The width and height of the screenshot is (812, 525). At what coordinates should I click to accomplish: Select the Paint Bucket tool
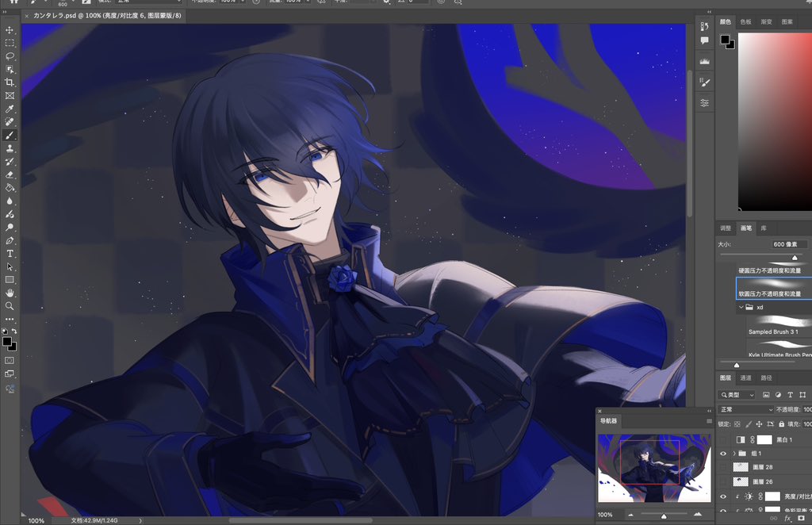[10, 188]
